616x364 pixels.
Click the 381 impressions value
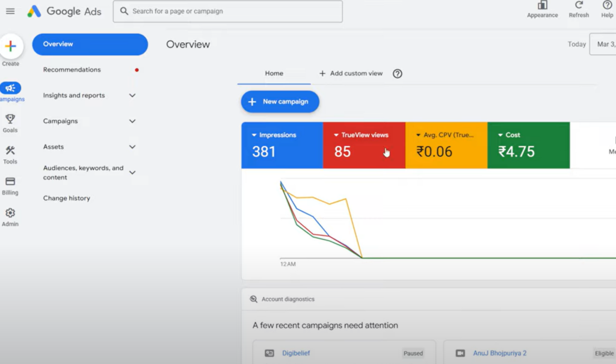point(263,152)
